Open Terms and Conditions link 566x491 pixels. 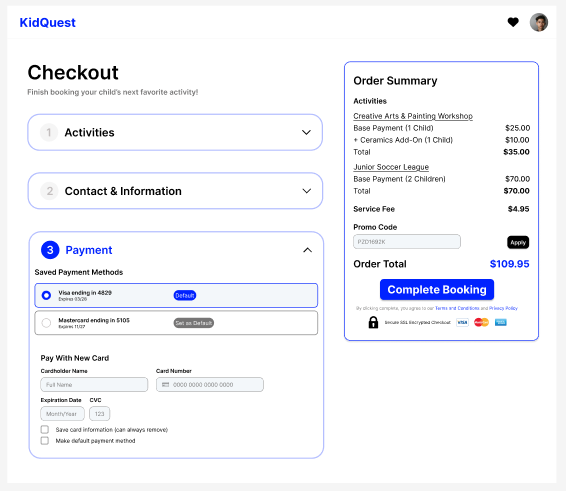click(x=457, y=308)
